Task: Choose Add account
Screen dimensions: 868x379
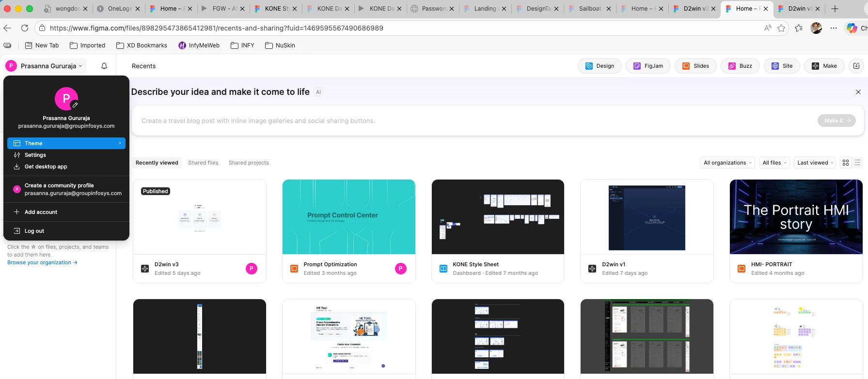Action: [x=66, y=212]
